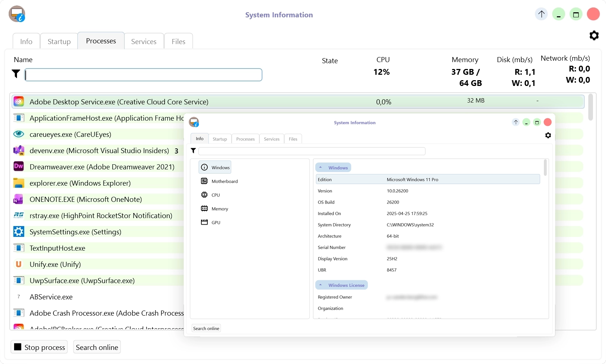
Task: Select the Edition row showing Windows 11 Pro
Action: click(428, 179)
